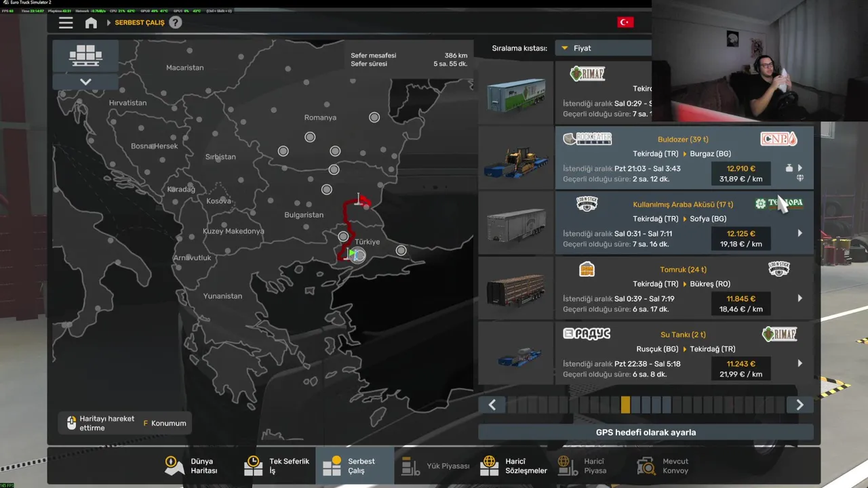Screen dimensions: 868x488
Task: Open the hamburger main menu
Action: [66, 22]
